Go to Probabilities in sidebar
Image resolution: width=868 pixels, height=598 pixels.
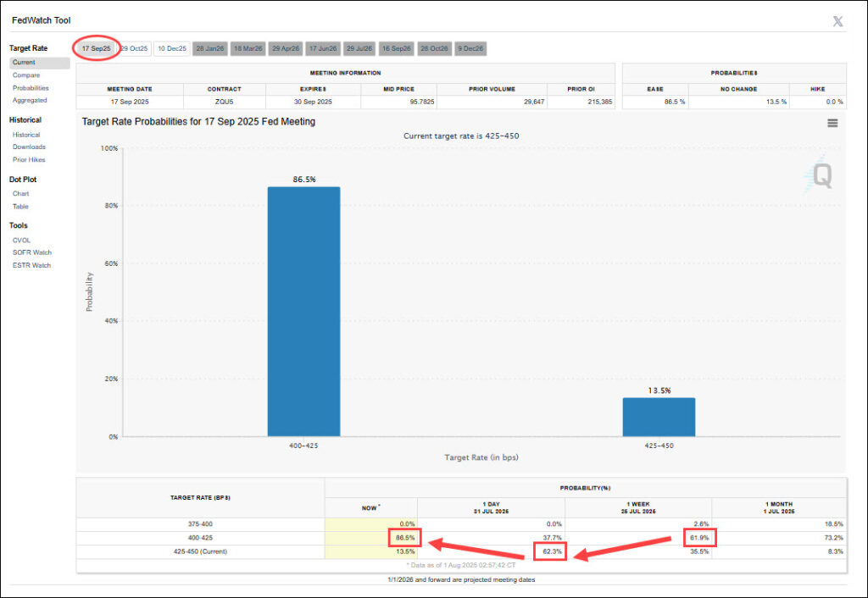coord(31,88)
